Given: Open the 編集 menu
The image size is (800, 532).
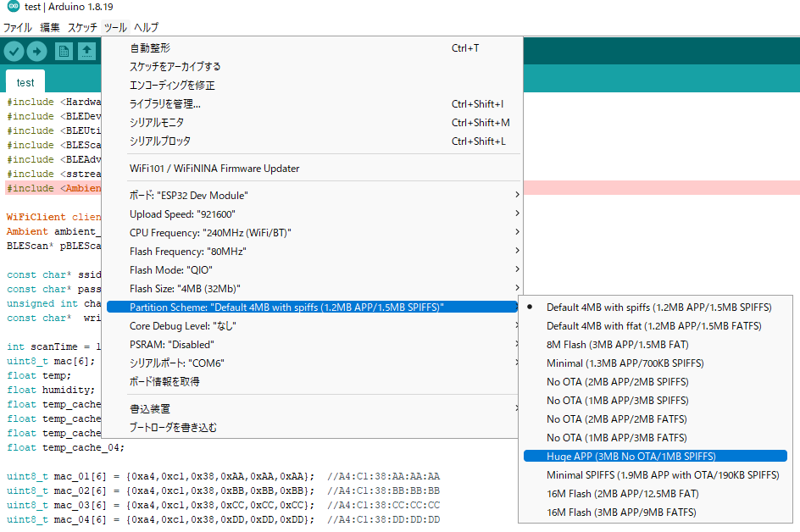Looking at the screenshot, I should pos(50,28).
